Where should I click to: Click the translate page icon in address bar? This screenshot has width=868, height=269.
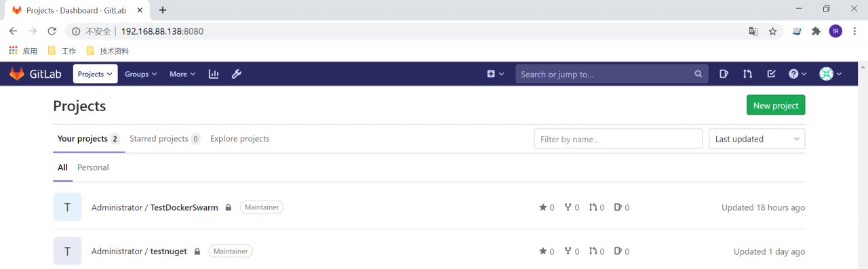point(753,31)
